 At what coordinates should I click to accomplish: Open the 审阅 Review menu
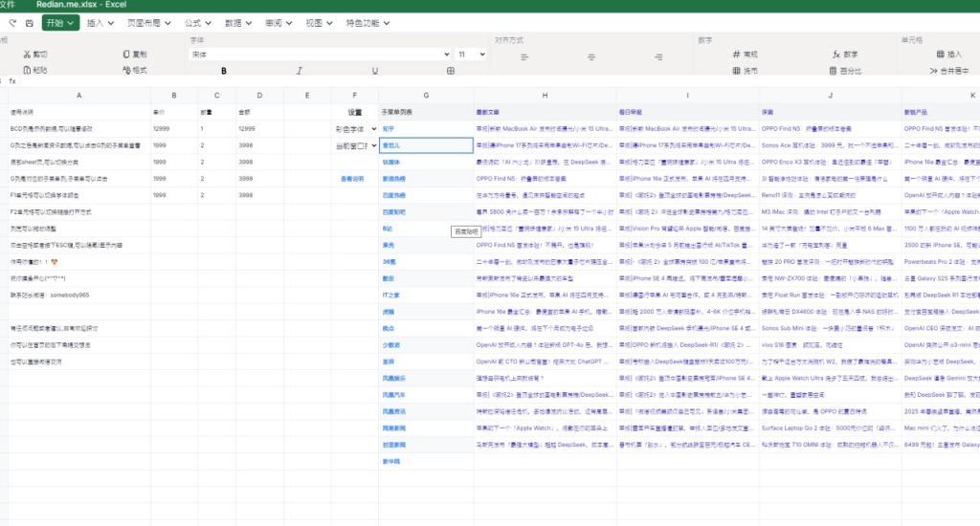coord(278,23)
